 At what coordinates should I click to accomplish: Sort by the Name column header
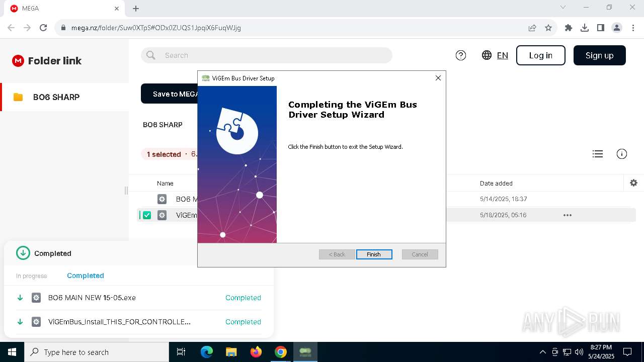pyautogui.click(x=165, y=184)
